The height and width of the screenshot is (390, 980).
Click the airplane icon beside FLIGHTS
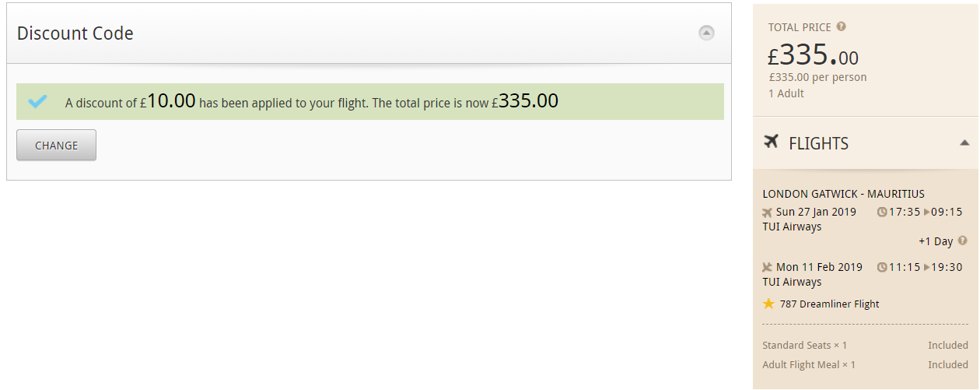[x=772, y=142]
